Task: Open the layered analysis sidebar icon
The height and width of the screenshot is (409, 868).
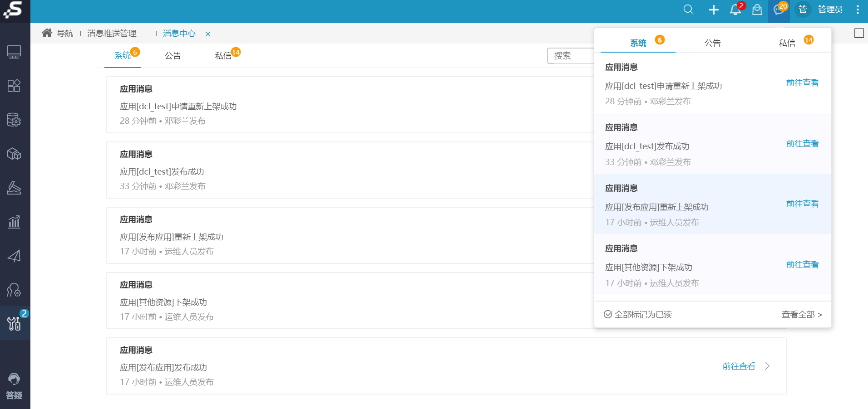Action: 14,188
